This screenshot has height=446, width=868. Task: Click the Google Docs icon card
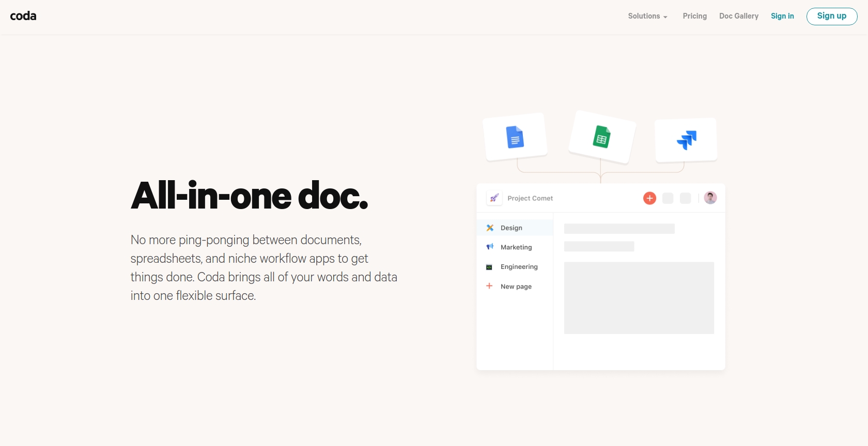(x=515, y=137)
